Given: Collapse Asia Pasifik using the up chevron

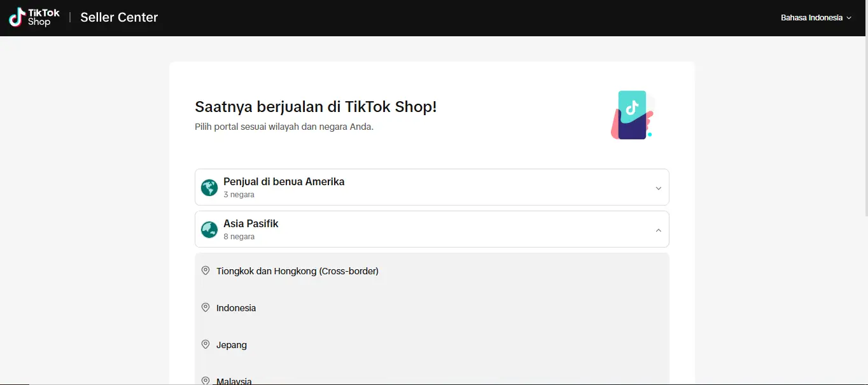Looking at the screenshot, I should tap(658, 230).
